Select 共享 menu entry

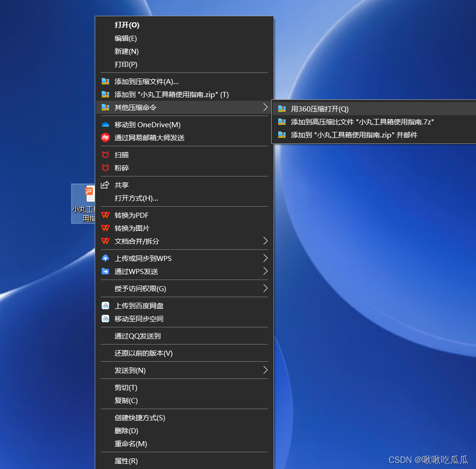click(x=184, y=185)
